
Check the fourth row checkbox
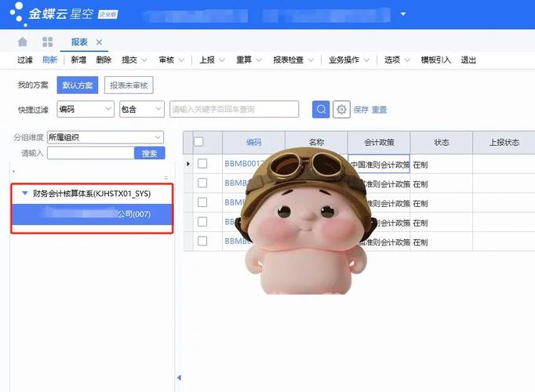(x=202, y=222)
